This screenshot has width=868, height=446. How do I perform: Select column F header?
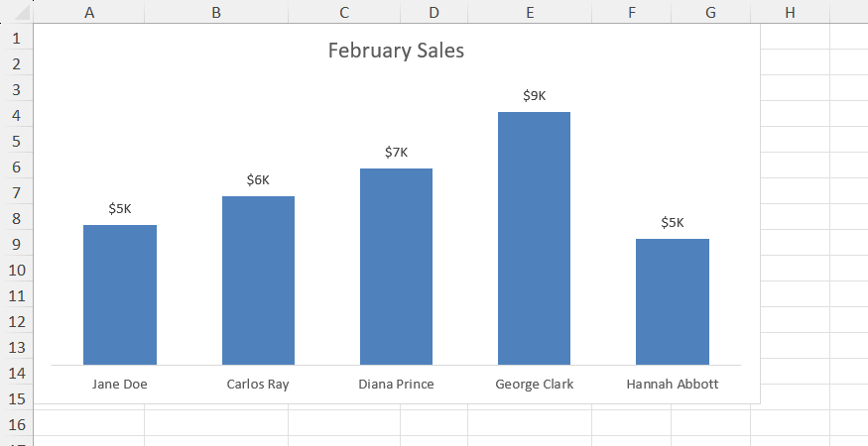pos(632,12)
